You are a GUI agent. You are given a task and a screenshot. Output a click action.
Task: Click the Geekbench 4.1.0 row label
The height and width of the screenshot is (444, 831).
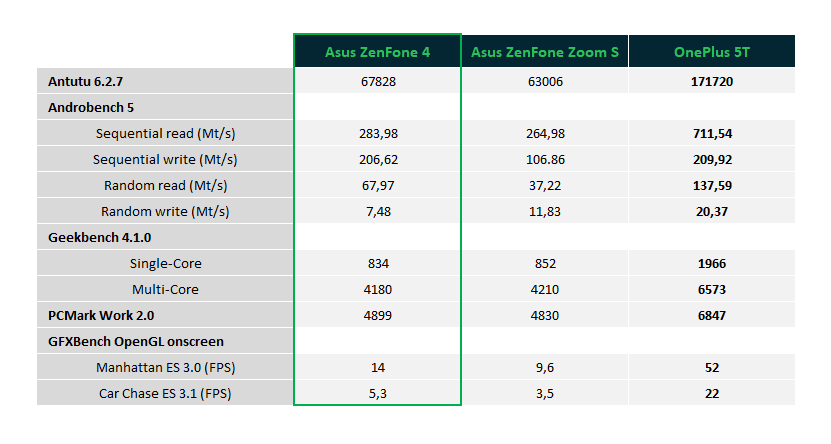[x=165, y=237]
